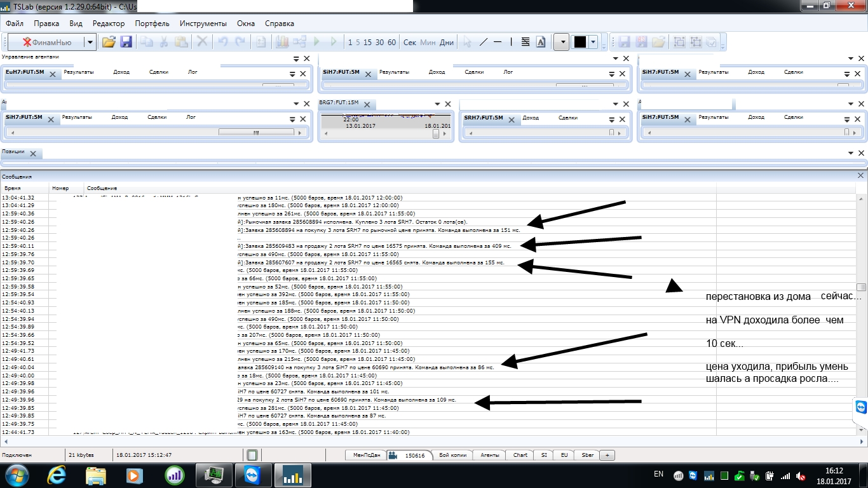
Task: Switch the timeframe unit to Мин
Action: click(428, 42)
